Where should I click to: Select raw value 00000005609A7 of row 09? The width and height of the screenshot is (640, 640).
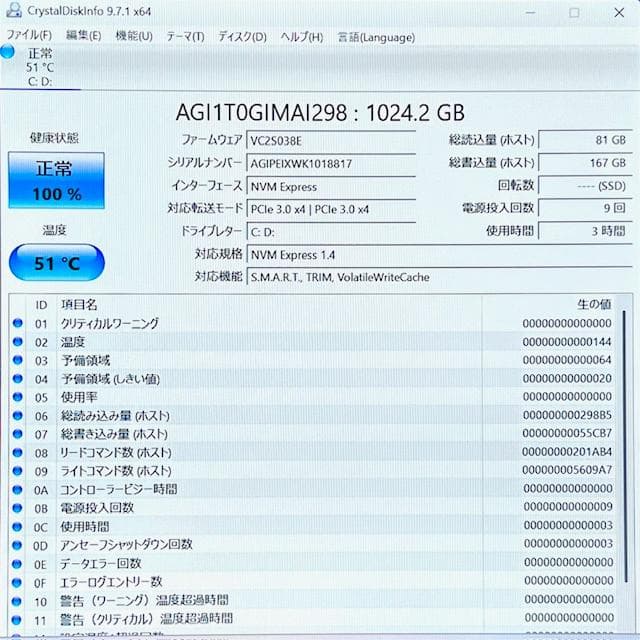point(567,470)
